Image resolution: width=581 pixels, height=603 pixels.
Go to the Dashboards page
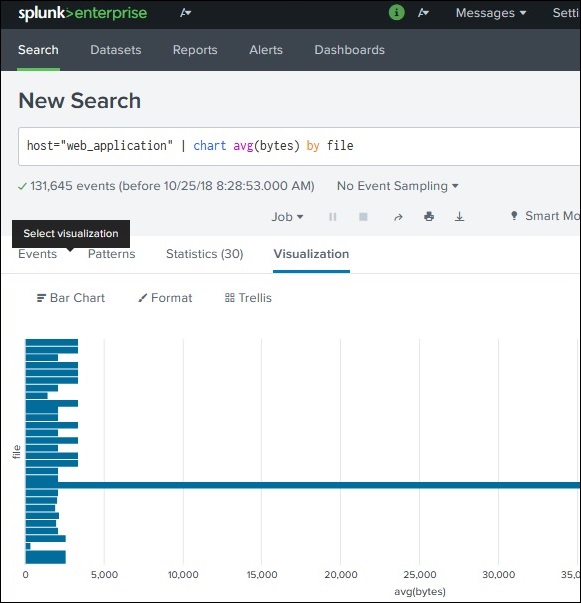(x=350, y=50)
